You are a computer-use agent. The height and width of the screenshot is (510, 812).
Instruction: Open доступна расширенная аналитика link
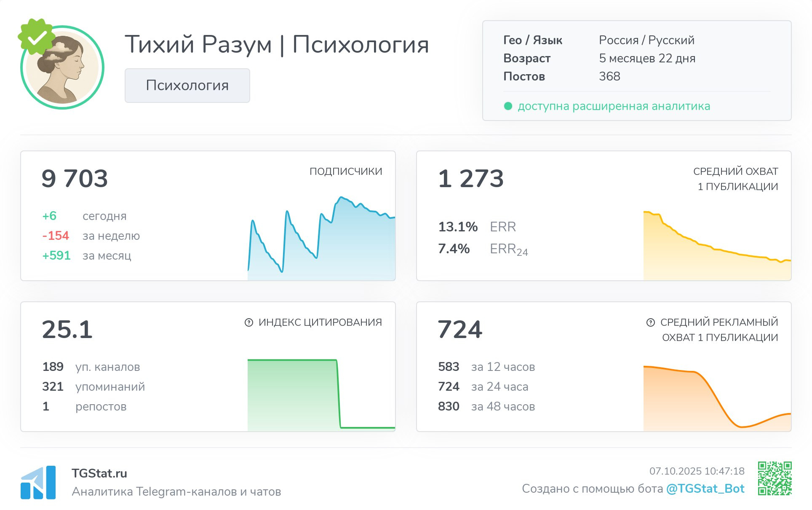point(614,106)
